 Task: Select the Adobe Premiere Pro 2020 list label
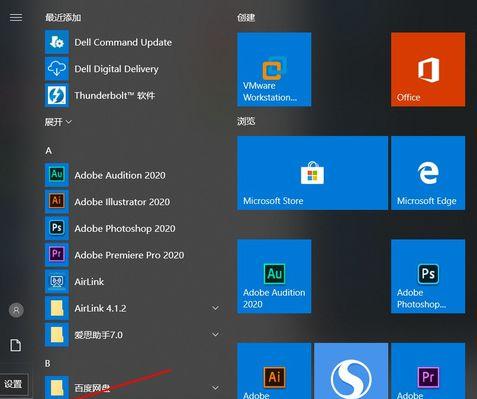129,255
